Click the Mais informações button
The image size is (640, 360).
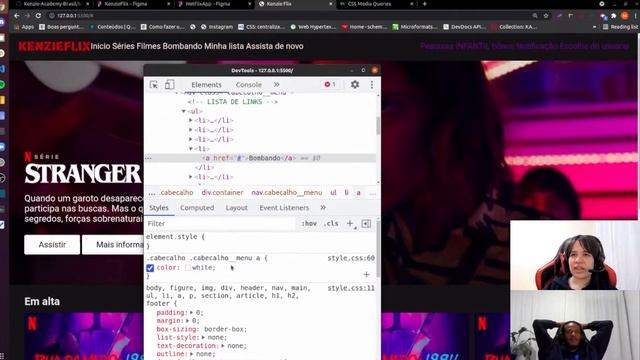tap(113, 244)
